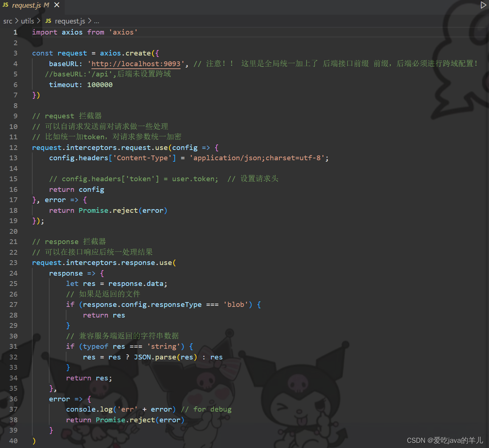Click 'application/json;charset=utf-8' string

pos(257,158)
